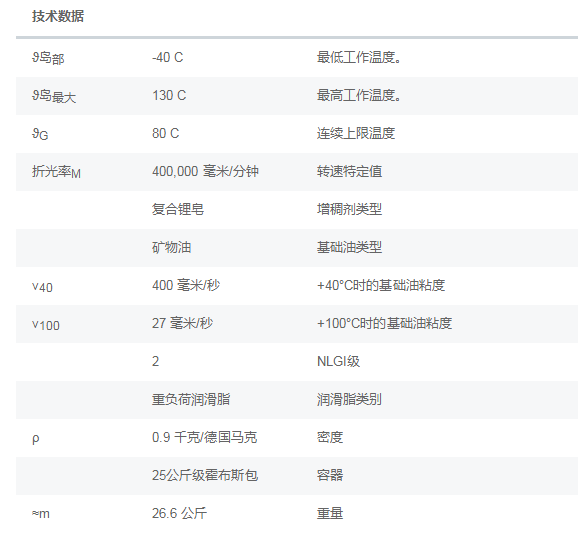Click the +100°C时的基础油粘度 description
578x545 pixels.
(384, 323)
